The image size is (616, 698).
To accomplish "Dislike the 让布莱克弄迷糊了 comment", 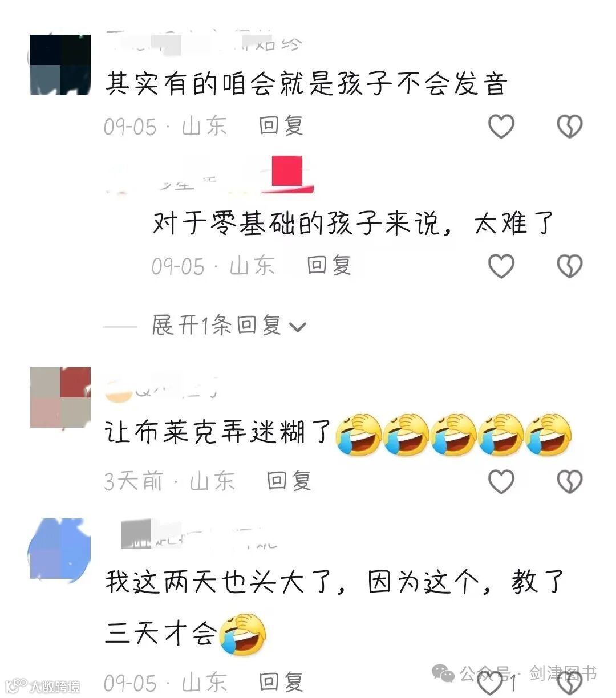I will (x=569, y=482).
